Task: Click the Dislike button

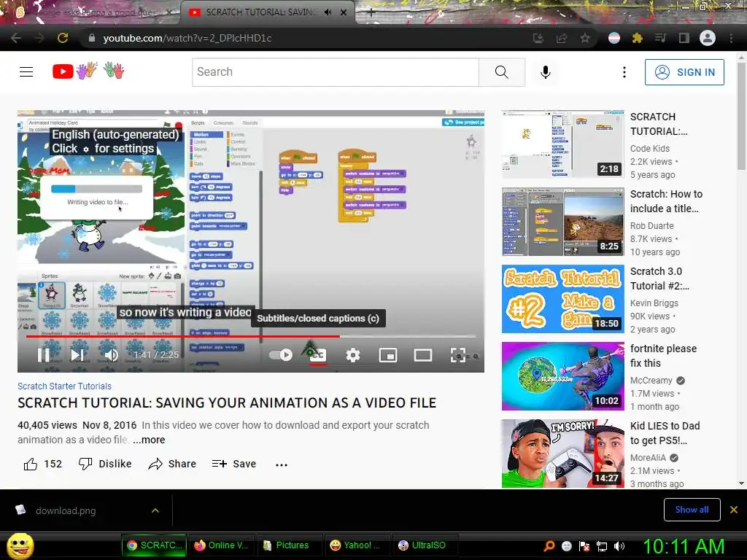Action: point(105,464)
